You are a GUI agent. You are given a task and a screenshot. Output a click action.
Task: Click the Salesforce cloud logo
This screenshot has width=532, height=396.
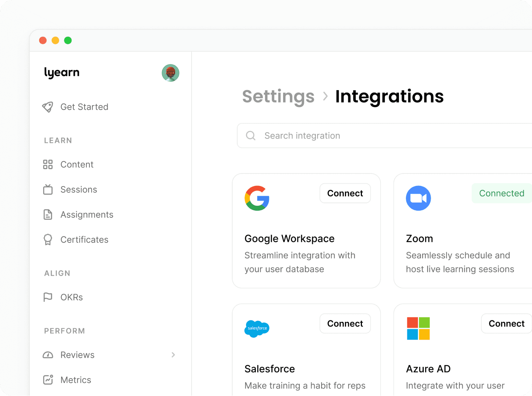coord(257,329)
